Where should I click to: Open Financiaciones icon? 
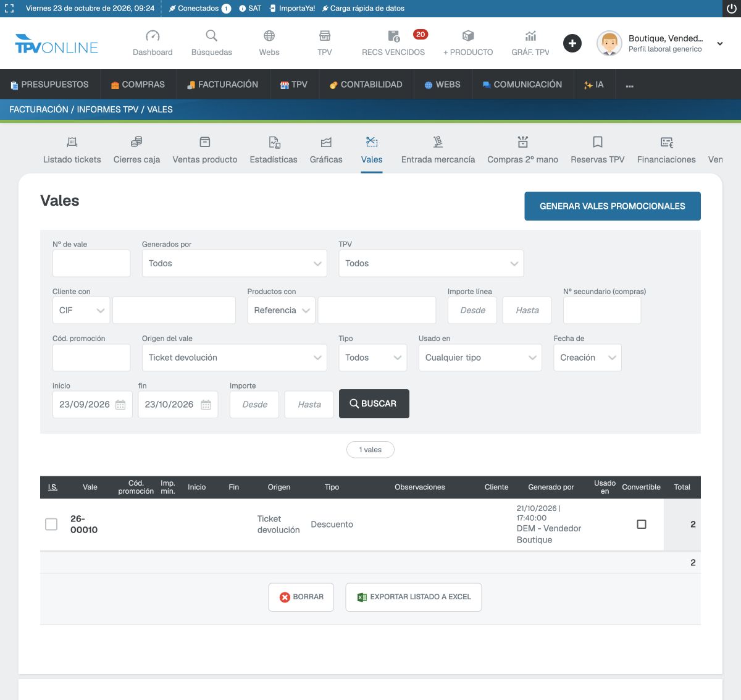[667, 143]
